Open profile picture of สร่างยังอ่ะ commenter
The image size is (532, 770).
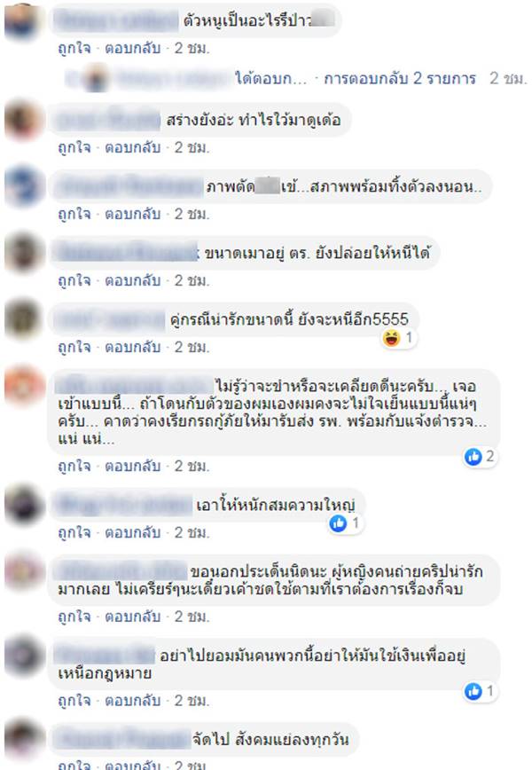22,119
